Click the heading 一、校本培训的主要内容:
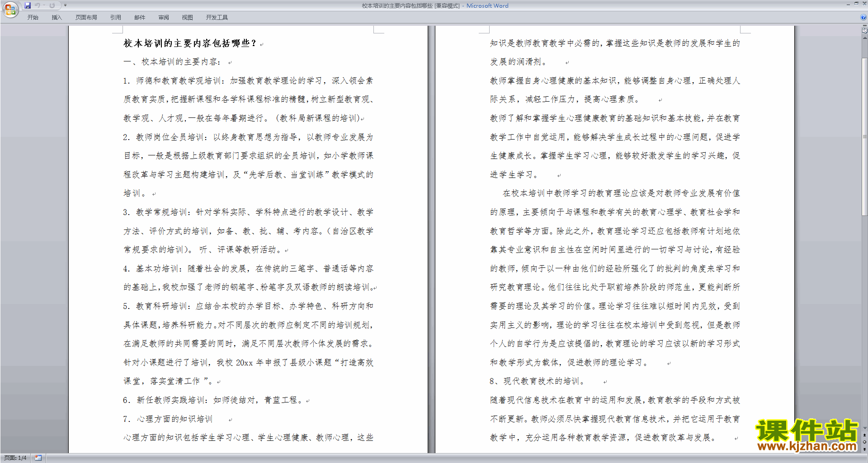 (x=172, y=62)
